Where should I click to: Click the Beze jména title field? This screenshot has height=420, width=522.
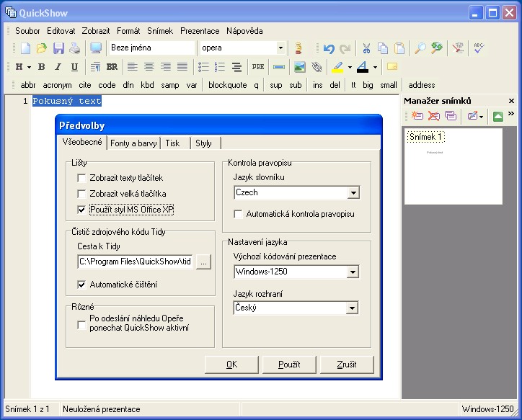coord(151,48)
